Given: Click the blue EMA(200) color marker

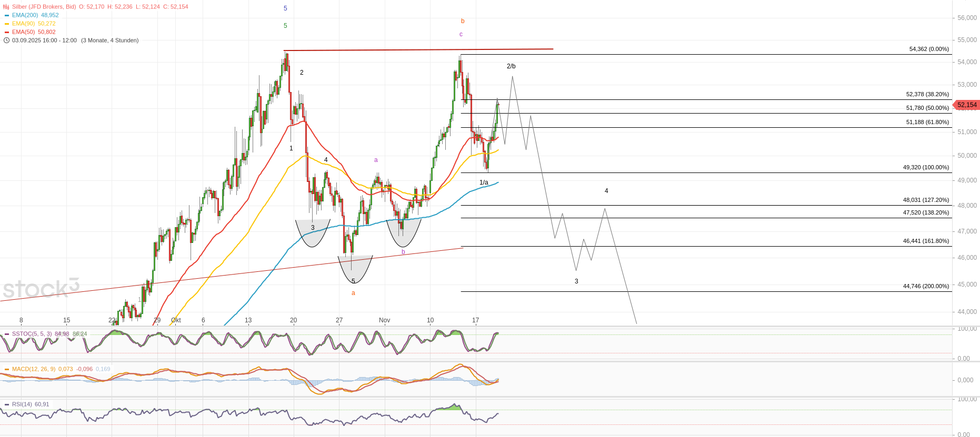Looking at the screenshot, I should click(7, 15).
